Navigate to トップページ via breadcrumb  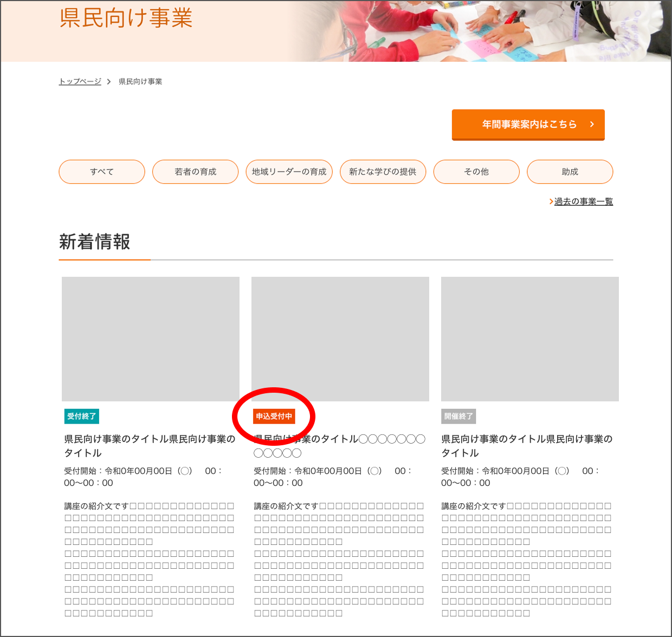click(79, 81)
